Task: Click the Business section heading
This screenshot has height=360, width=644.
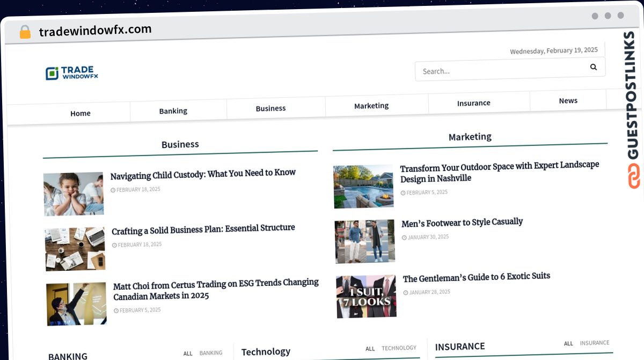Action: [180, 145]
